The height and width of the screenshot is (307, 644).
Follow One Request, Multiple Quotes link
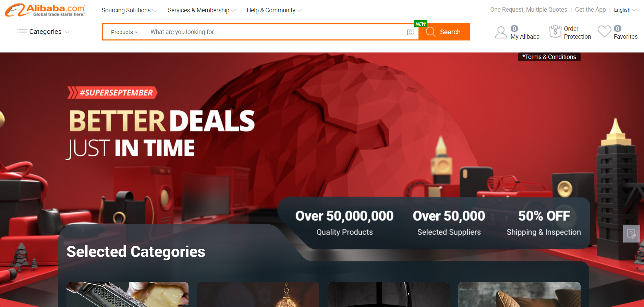coord(528,10)
